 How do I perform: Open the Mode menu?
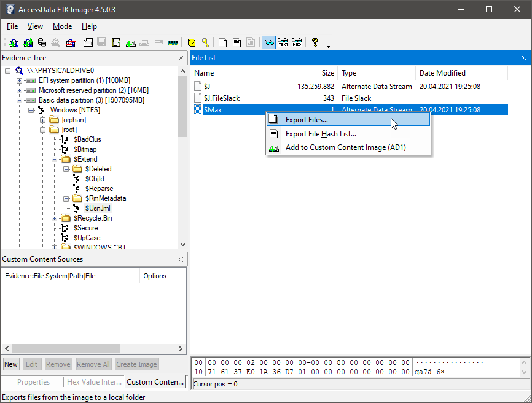point(62,26)
